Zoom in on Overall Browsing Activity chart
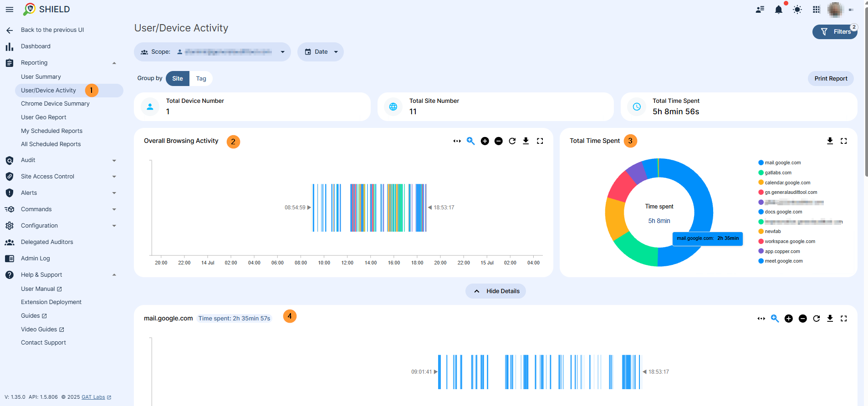868x406 pixels. tap(485, 141)
